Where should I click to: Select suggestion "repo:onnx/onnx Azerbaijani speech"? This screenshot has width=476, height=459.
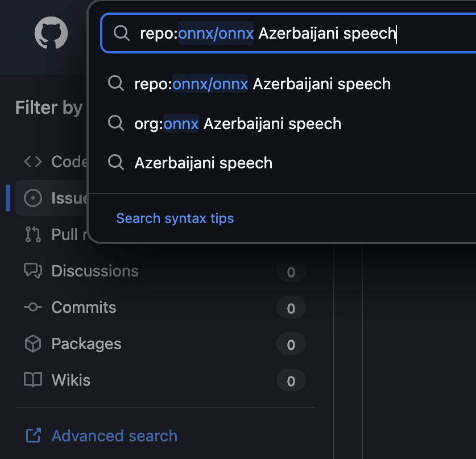[262, 84]
